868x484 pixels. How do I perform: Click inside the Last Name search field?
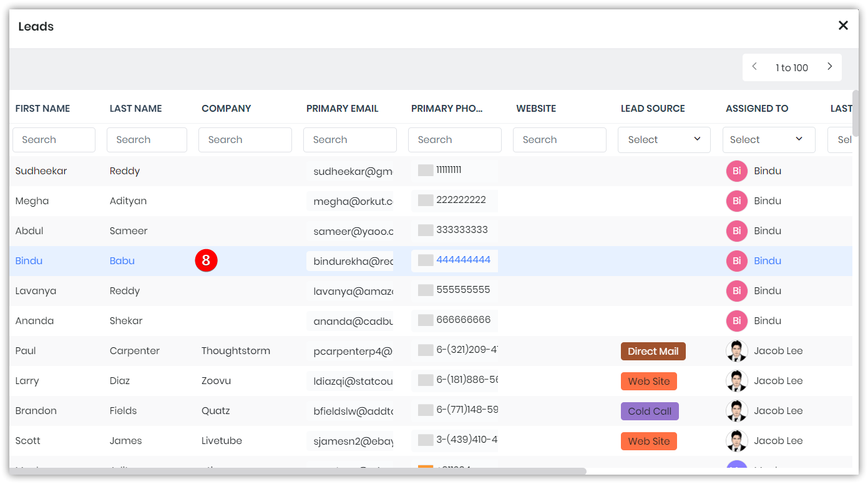click(x=147, y=139)
